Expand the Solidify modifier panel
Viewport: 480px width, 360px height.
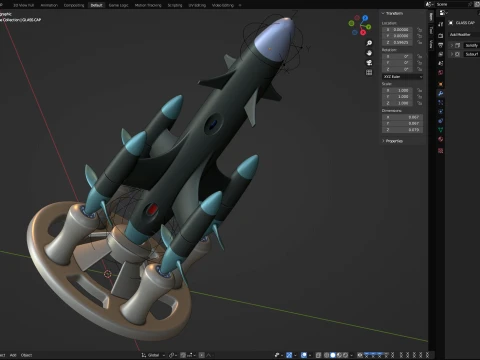[x=452, y=45]
